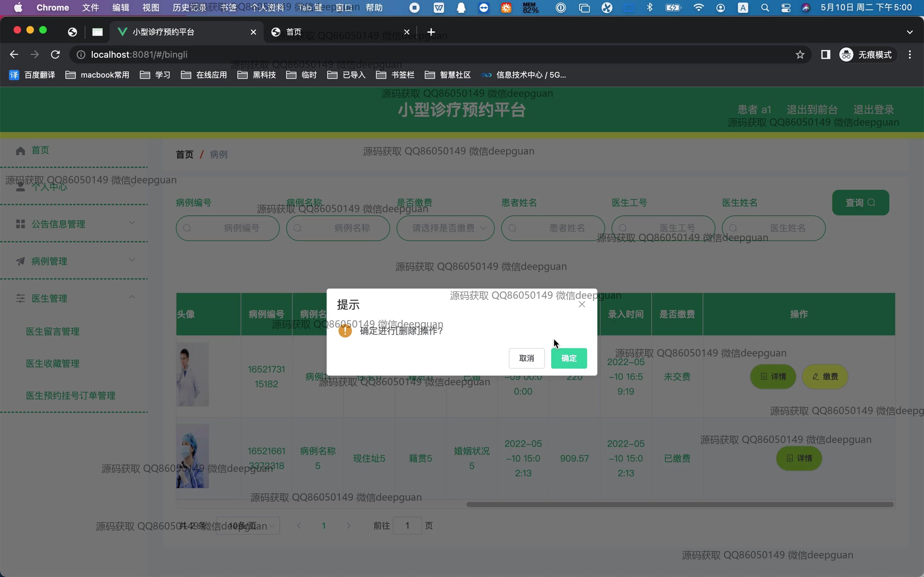Viewport: 924px width, 577px height.
Task: Click the 取消 cancel button
Action: point(526,358)
